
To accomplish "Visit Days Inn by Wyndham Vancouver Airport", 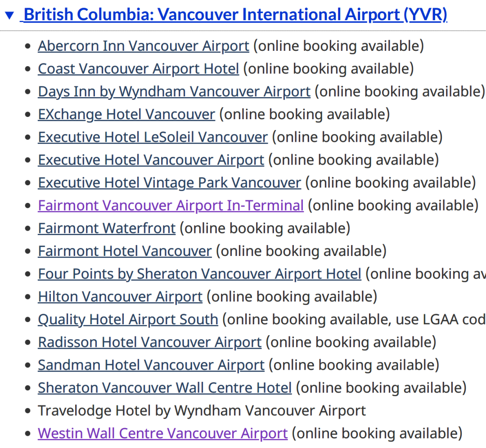I will (x=174, y=92).
